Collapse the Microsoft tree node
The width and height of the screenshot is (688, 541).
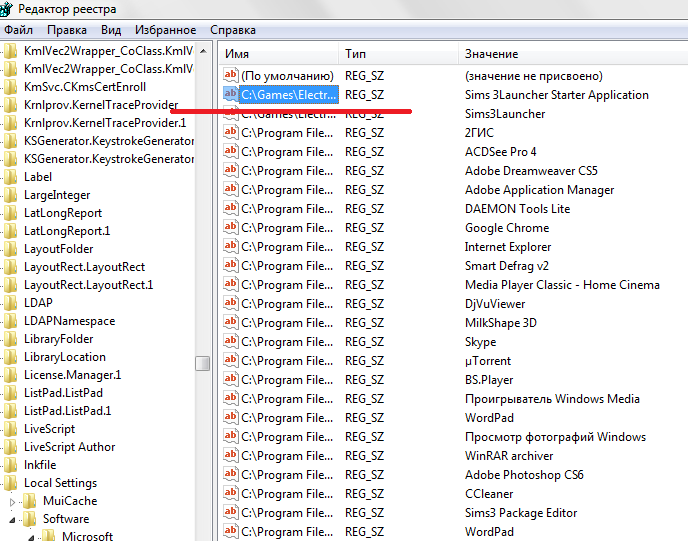pos(31,537)
